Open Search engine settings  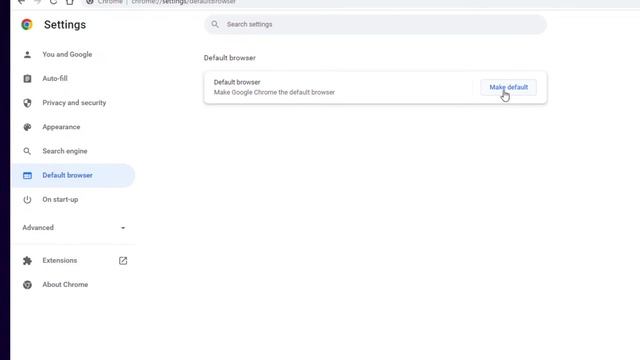(64, 151)
